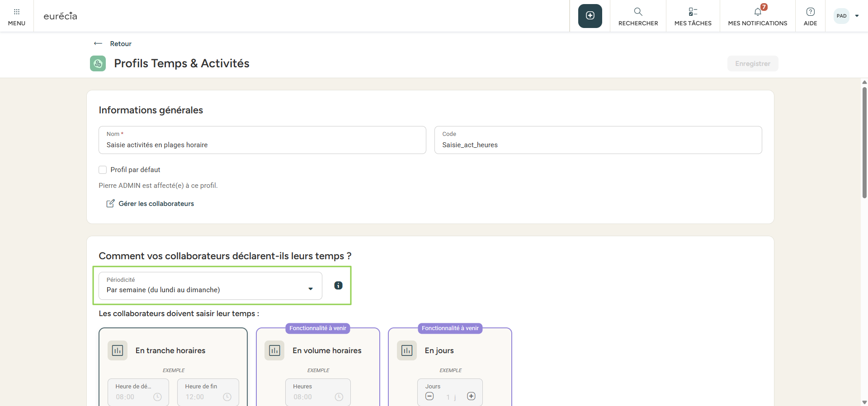
Task: Click in the Nom input field
Action: [x=262, y=145]
